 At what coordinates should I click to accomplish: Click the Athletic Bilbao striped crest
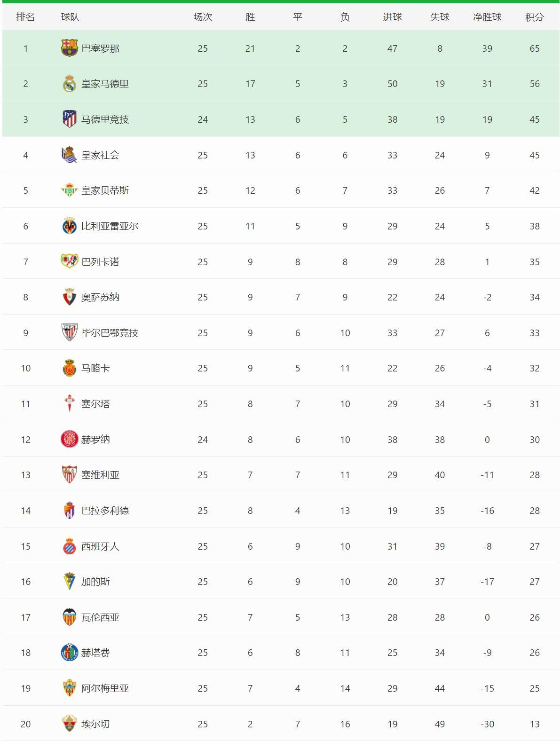tap(70, 332)
